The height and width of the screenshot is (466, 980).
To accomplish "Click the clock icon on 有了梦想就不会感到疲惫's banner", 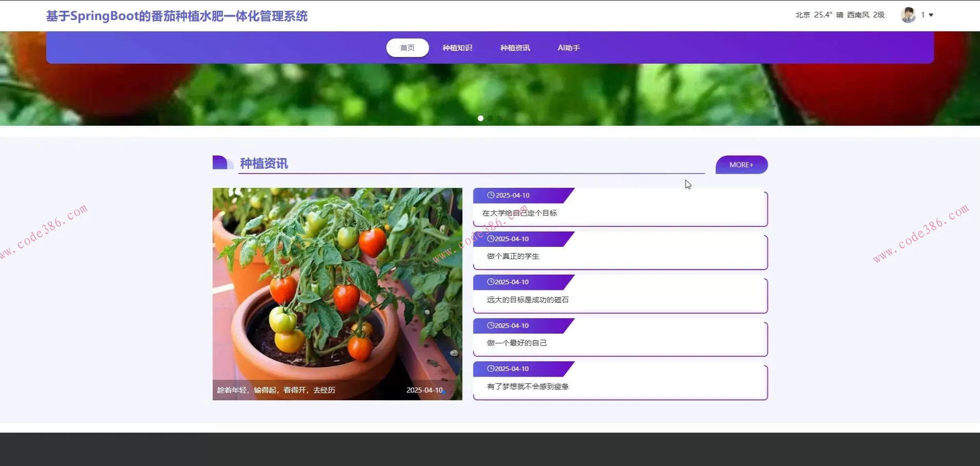I will click(x=491, y=368).
